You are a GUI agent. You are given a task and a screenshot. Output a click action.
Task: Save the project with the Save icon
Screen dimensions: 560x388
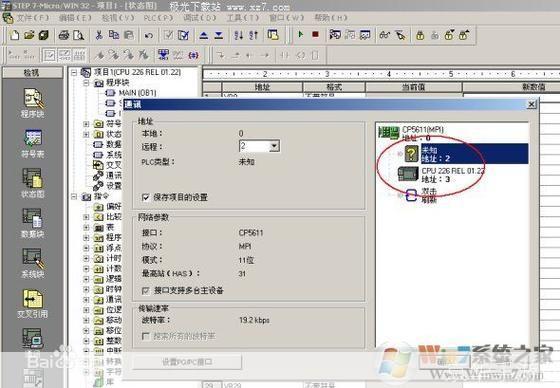[44, 35]
